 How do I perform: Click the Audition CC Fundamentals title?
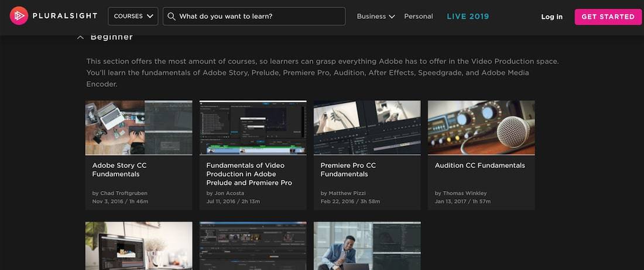[479, 165]
